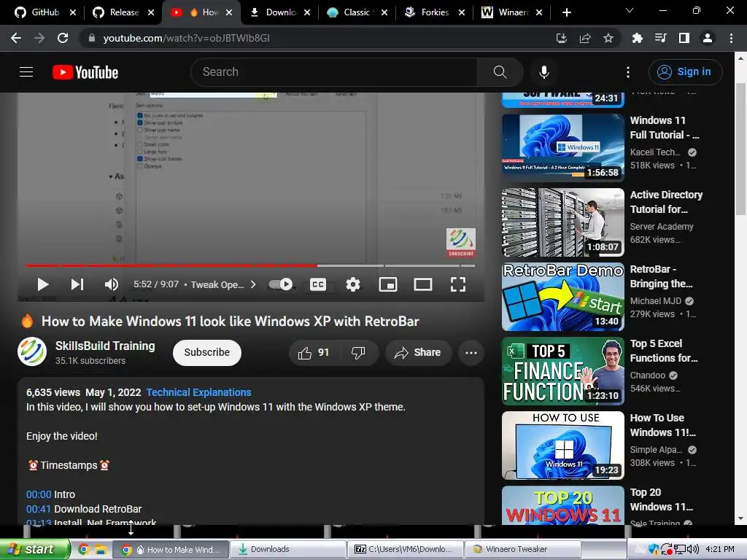Click the search magnifier button
Screen dimensions: 747x560
tap(500, 72)
